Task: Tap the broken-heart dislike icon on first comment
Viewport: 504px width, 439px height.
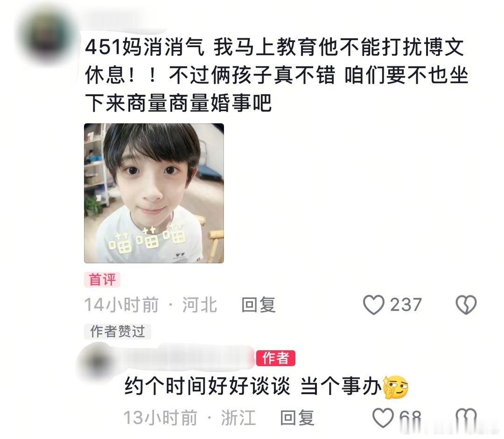Action: pyautogui.click(x=466, y=304)
